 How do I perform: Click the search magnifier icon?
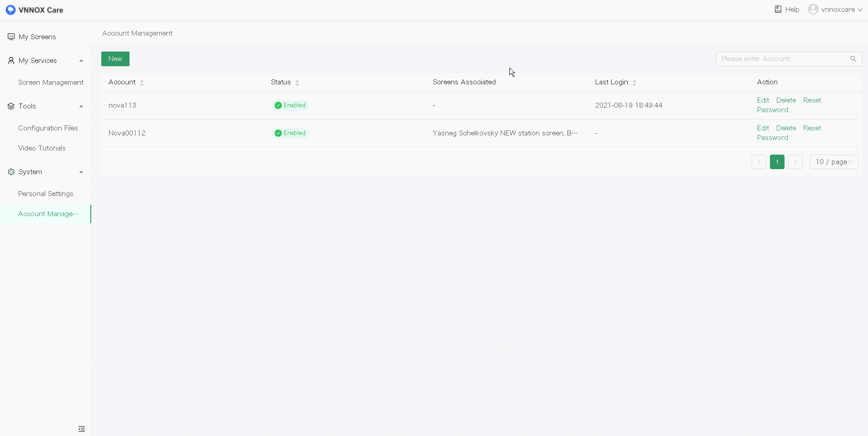click(853, 59)
